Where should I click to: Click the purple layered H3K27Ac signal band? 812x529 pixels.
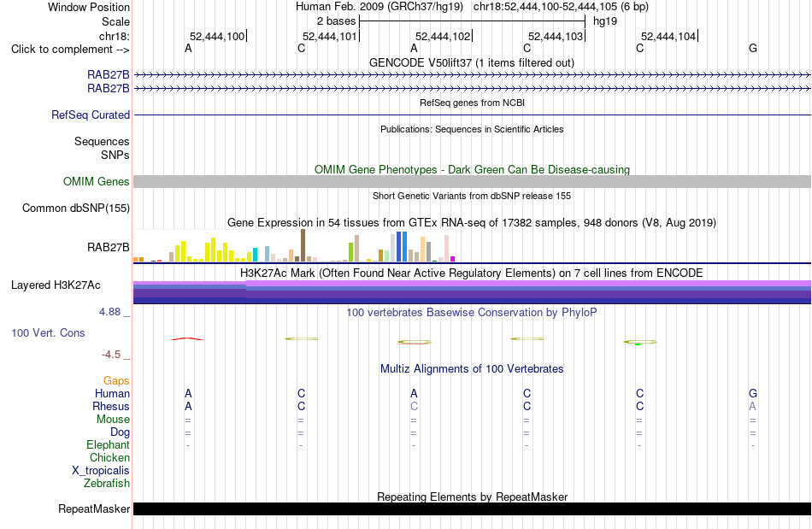pos(472,292)
